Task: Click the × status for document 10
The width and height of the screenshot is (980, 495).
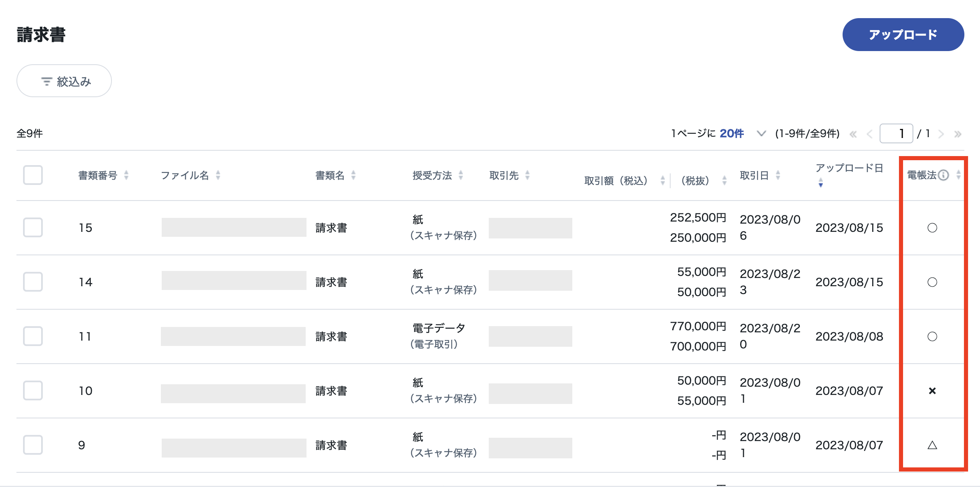Action: [932, 391]
